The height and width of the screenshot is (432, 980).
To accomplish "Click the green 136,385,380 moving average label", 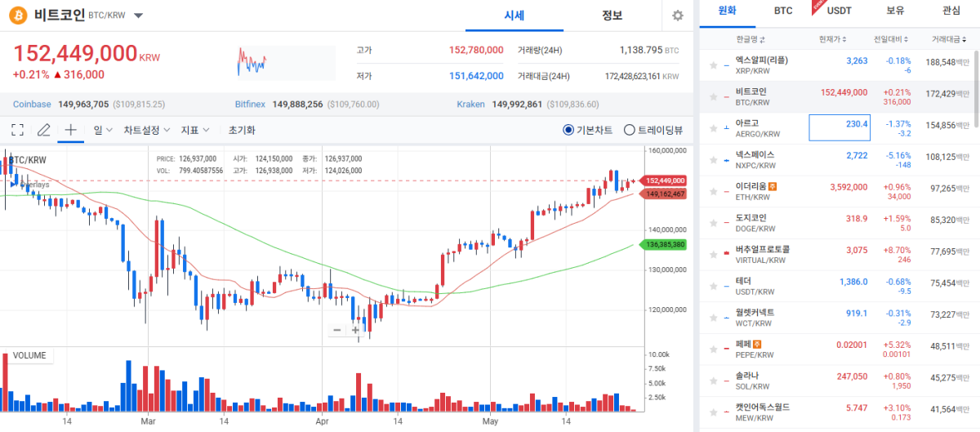I will pyautogui.click(x=665, y=244).
